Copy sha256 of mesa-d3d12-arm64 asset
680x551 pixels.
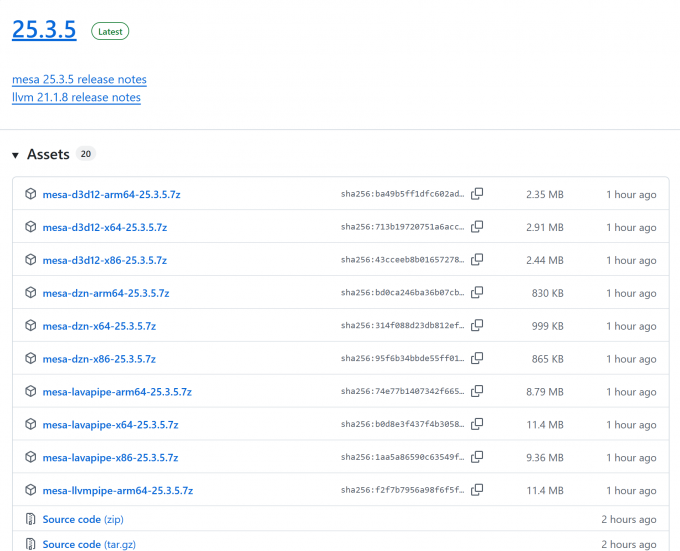pos(477,194)
